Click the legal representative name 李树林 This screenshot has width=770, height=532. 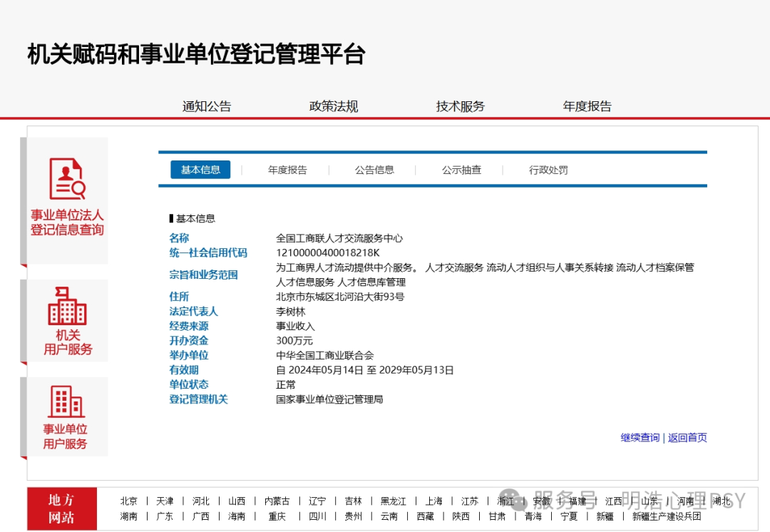(x=290, y=312)
